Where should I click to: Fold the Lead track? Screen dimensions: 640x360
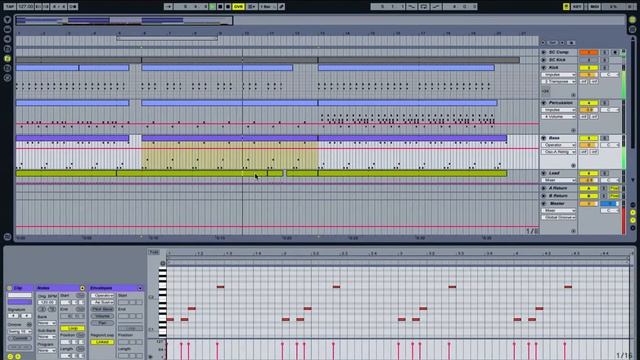[543, 173]
